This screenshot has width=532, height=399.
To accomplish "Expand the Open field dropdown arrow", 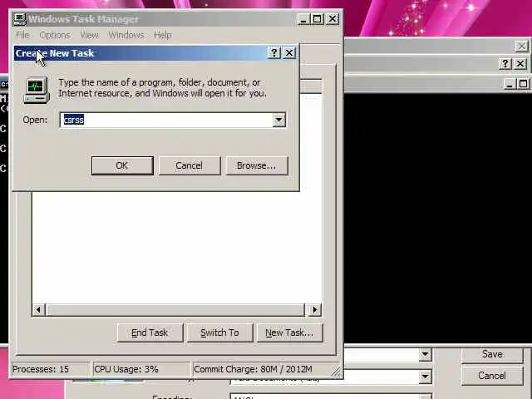I will tap(279, 120).
